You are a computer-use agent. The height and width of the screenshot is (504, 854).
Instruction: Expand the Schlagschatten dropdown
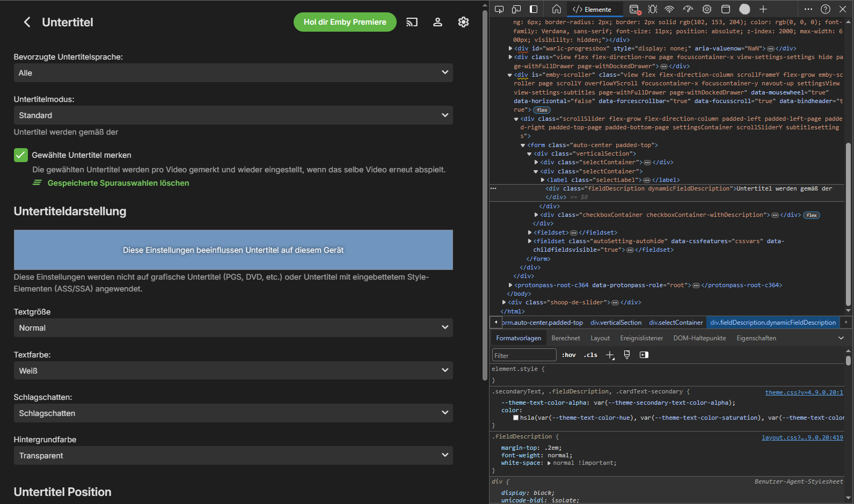pos(233,413)
